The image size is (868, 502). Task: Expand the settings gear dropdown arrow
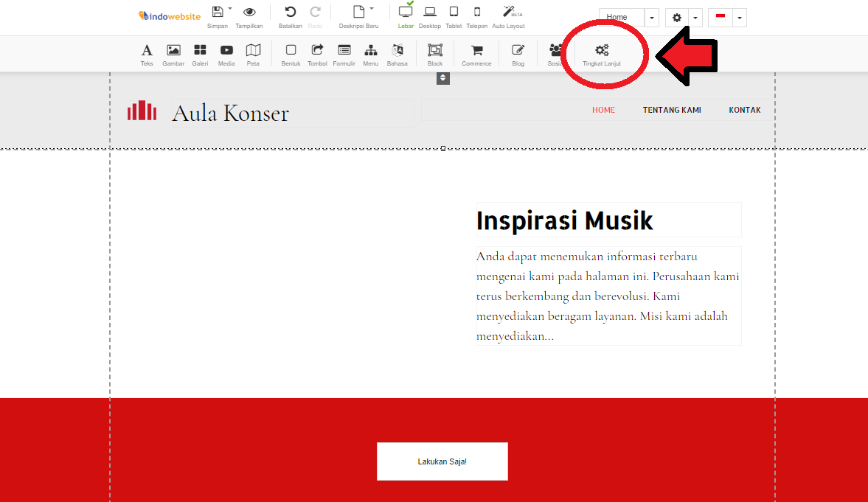click(694, 17)
